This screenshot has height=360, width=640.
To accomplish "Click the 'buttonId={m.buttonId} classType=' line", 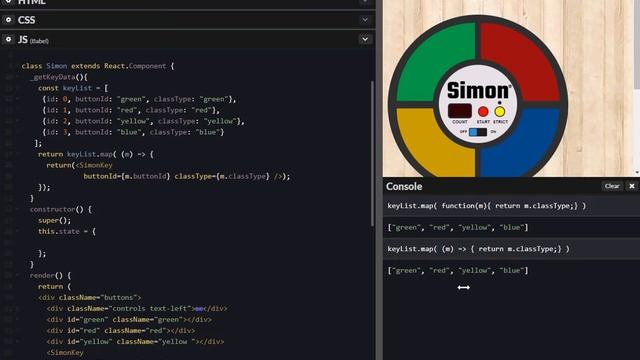I will (x=187, y=176).
